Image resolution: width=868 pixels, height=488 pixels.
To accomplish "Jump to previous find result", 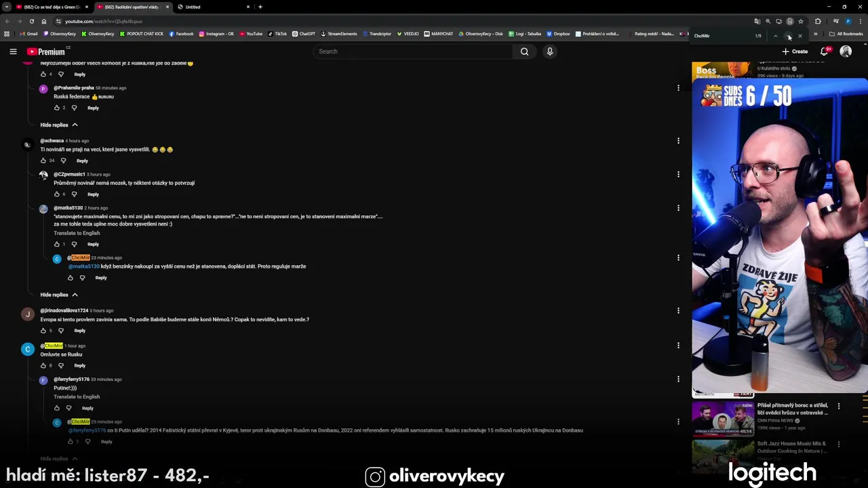I will coord(776,36).
